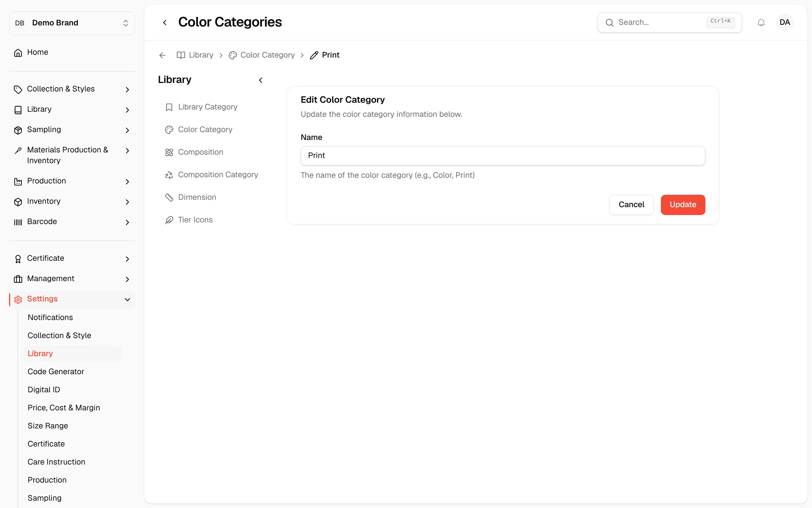This screenshot has width=812, height=508.
Task: Open the Demo Brand switcher dropdown
Action: pos(72,23)
